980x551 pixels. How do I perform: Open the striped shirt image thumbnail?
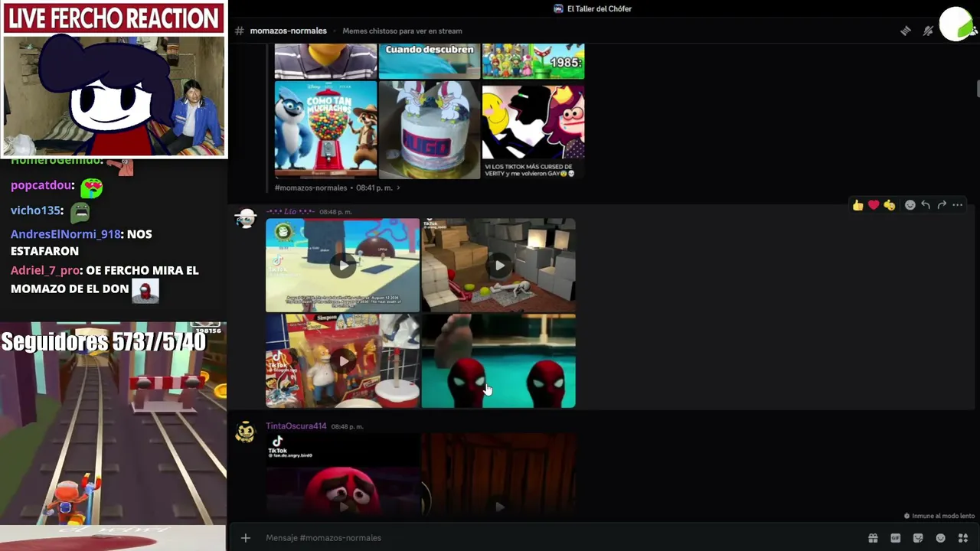pos(326,61)
